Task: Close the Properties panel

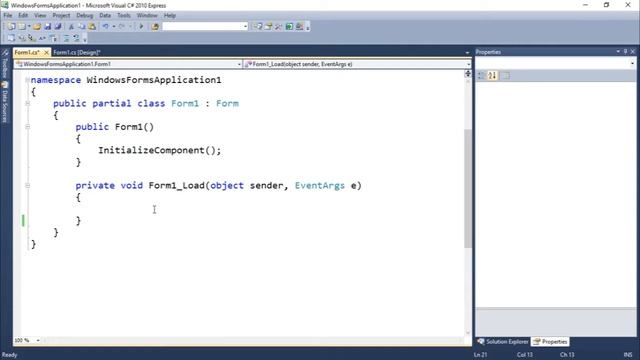Action: tap(633, 52)
